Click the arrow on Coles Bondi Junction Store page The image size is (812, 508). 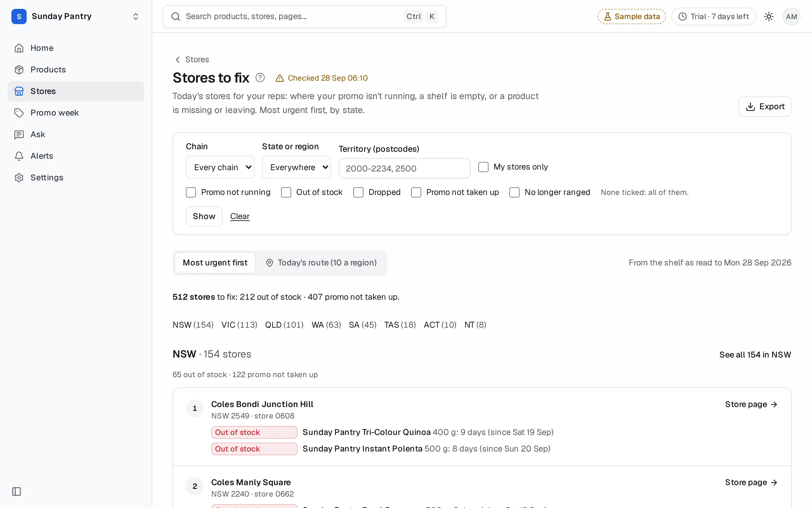point(774,404)
